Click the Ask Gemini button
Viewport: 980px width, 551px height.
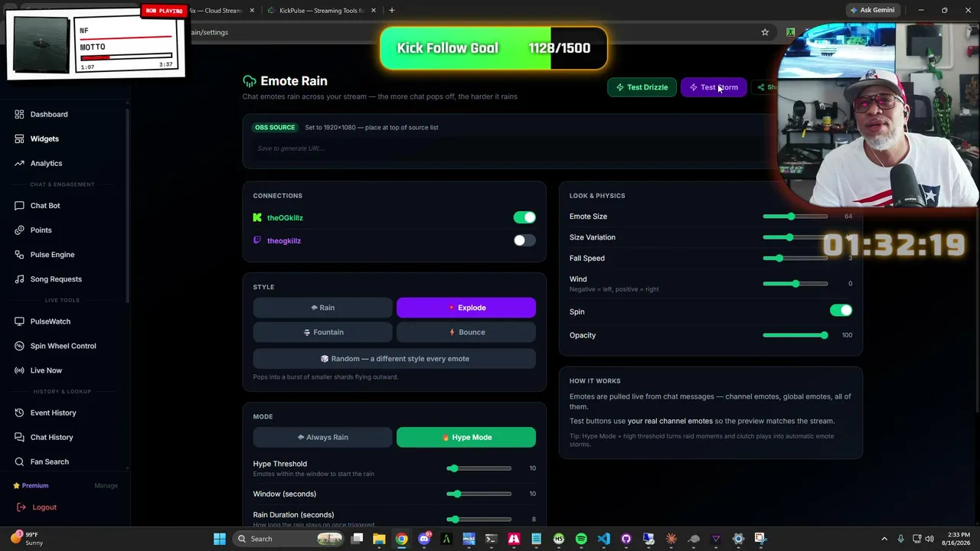872,11
